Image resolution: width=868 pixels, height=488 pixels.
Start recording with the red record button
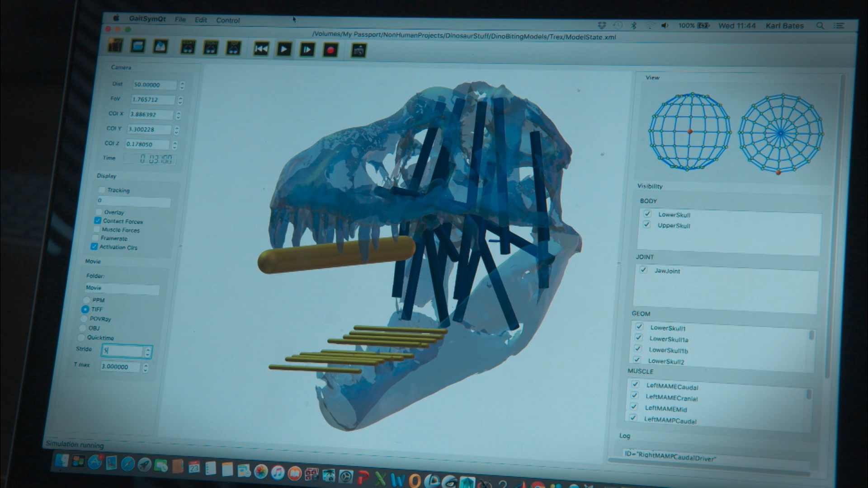(x=330, y=50)
